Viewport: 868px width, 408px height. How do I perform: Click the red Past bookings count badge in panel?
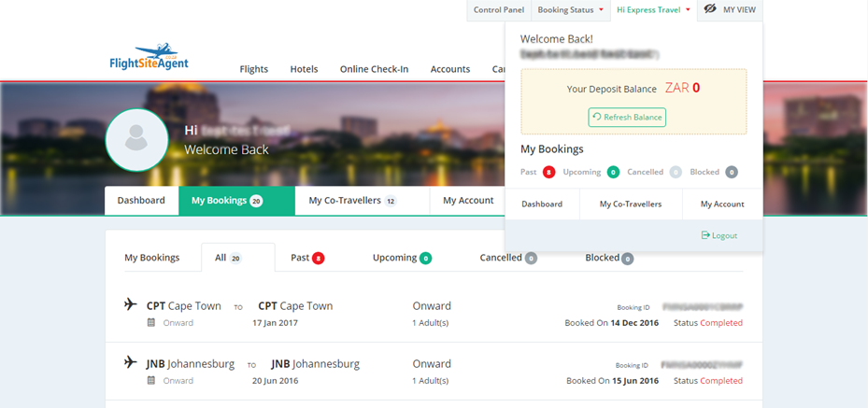tap(549, 172)
